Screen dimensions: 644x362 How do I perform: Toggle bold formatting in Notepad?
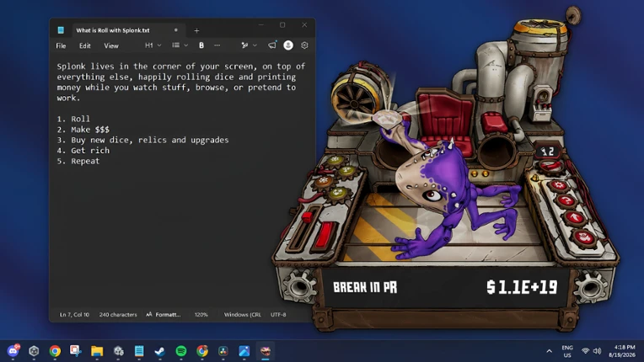(x=201, y=45)
